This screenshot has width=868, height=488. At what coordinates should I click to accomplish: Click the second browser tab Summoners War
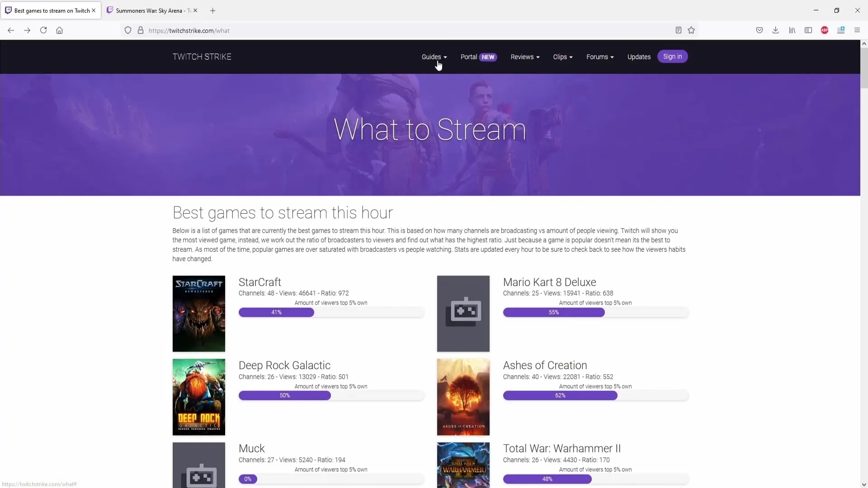click(151, 10)
